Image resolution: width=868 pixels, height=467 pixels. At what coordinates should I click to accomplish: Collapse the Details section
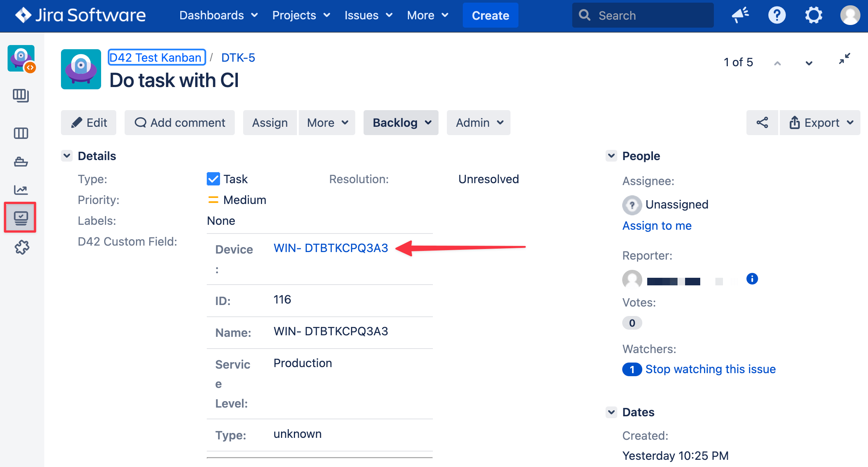click(x=67, y=156)
